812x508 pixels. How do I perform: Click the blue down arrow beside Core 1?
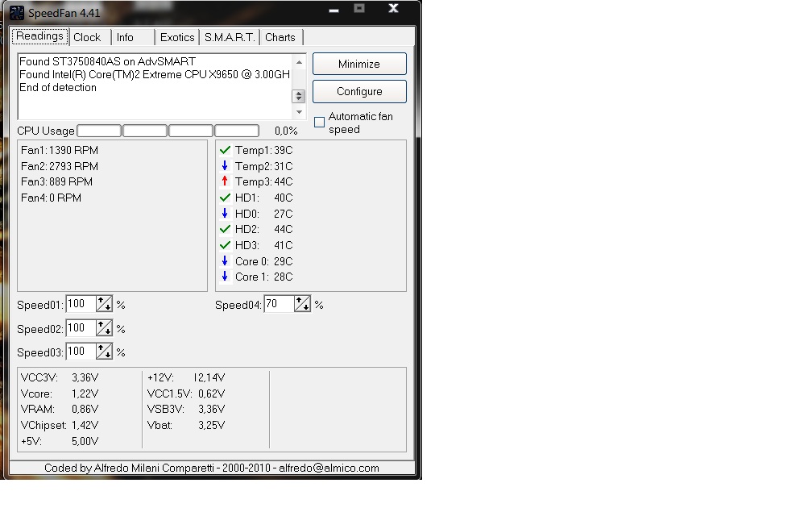tap(225, 277)
